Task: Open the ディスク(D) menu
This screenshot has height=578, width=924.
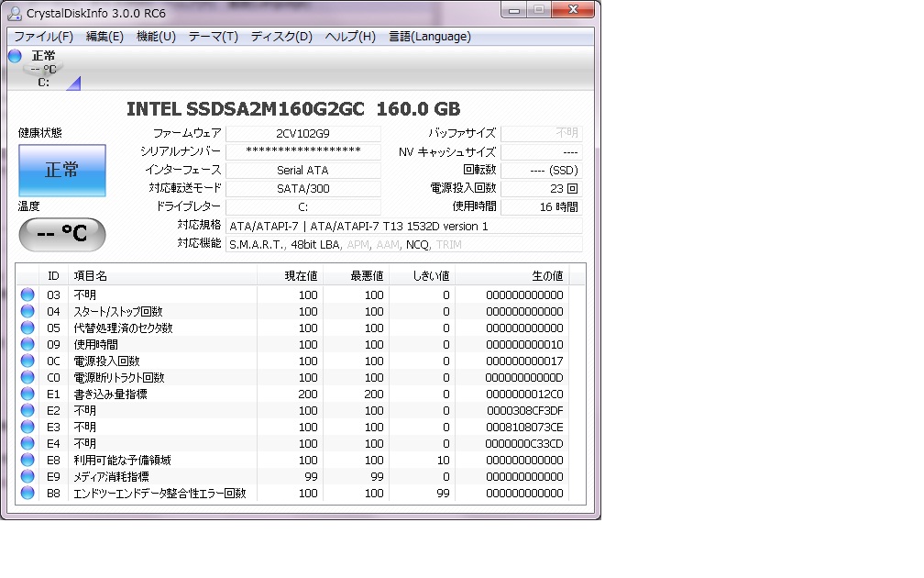Action: (281, 37)
